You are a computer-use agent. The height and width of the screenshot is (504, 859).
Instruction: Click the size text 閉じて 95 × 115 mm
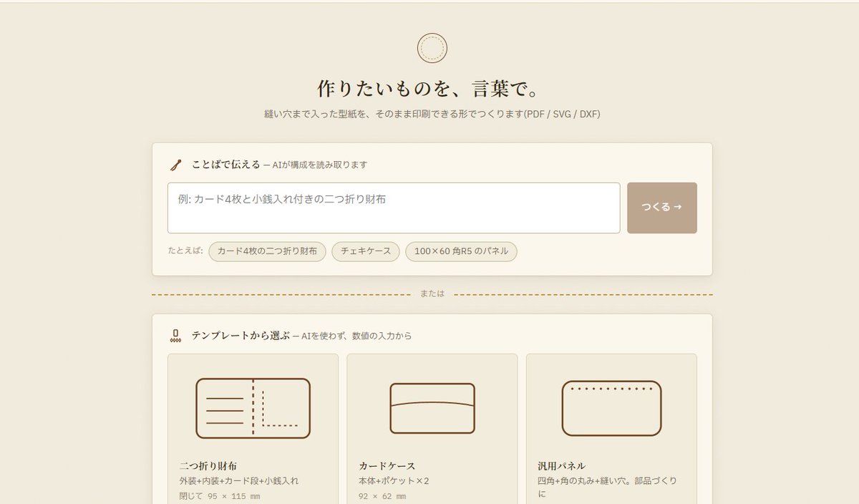pyautogui.click(x=220, y=496)
